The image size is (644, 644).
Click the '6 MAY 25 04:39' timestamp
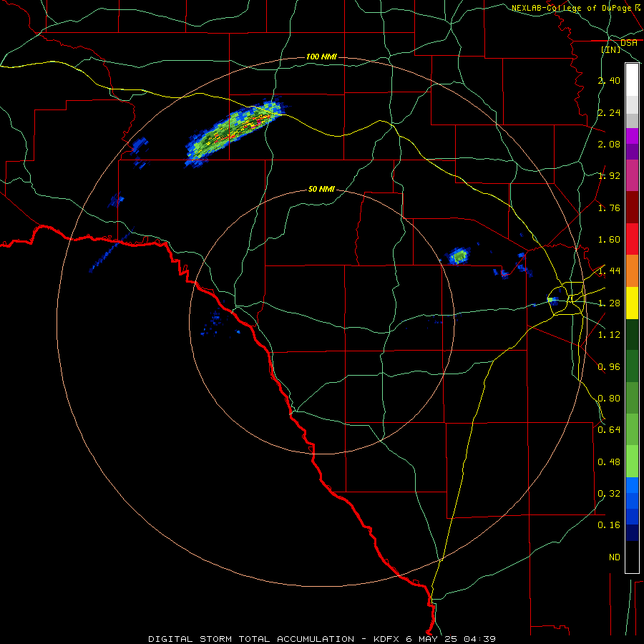pyautogui.click(x=451, y=639)
